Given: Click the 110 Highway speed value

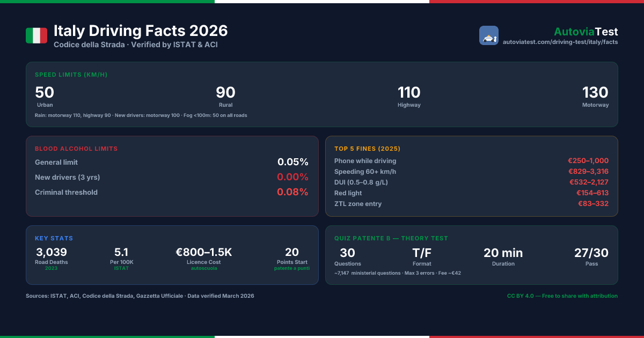Looking at the screenshot, I should [409, 92].
